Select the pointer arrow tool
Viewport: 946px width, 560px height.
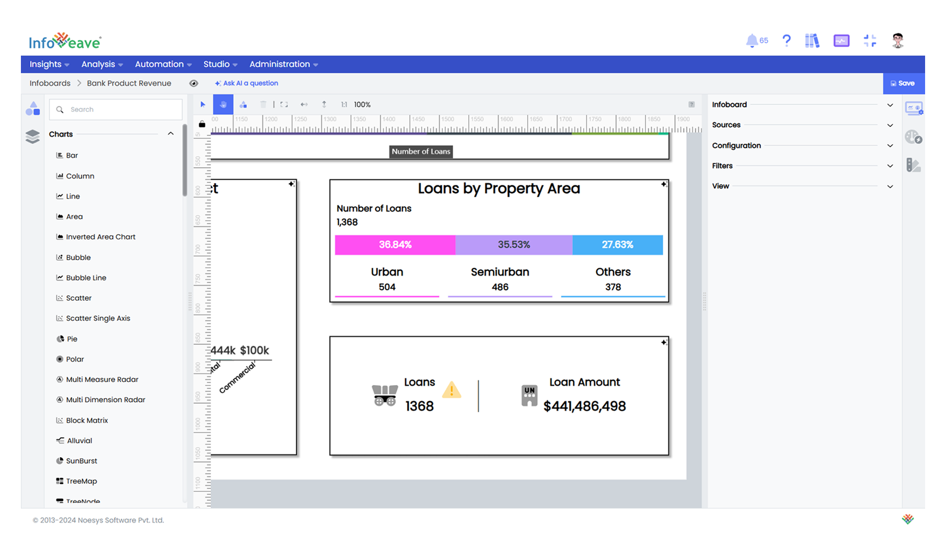point(203,104)
